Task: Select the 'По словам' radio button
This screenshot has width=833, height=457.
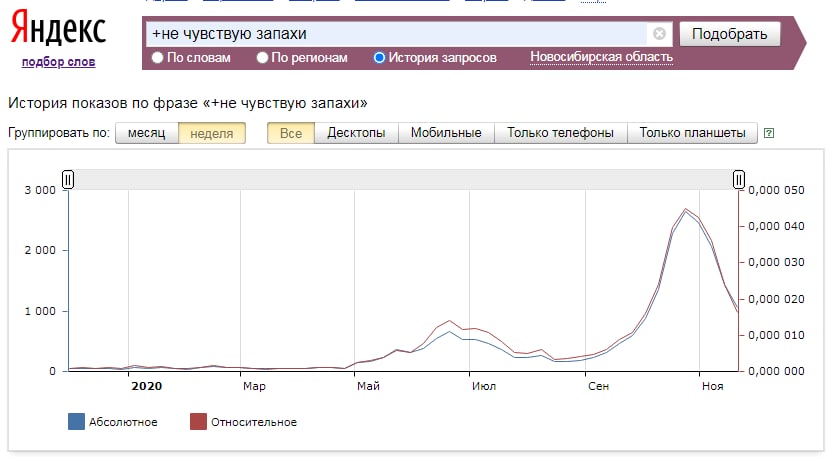Action: pyautogui.click(x=157, y=57)
